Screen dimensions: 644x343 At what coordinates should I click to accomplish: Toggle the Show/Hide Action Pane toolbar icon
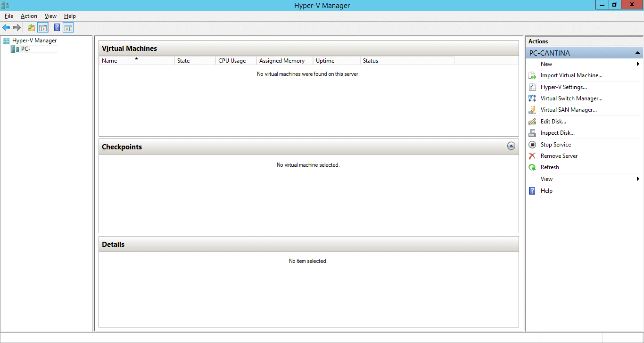point(68,28)
